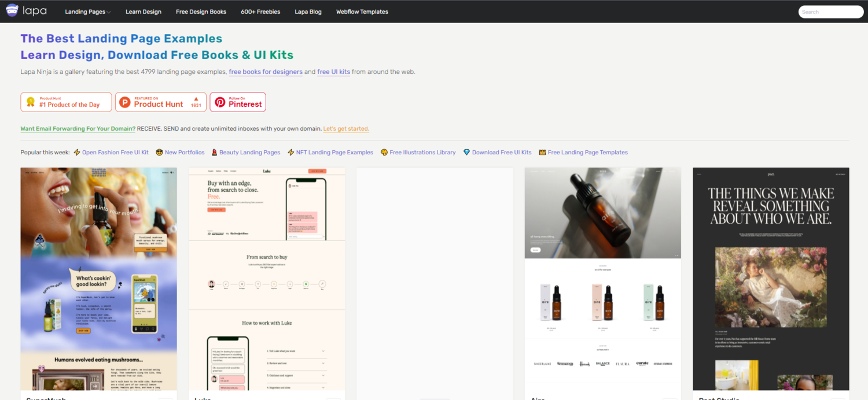
Task: Click the lipstick icon beside Beauty Landing Pages
Action: [x=214, y=153]
